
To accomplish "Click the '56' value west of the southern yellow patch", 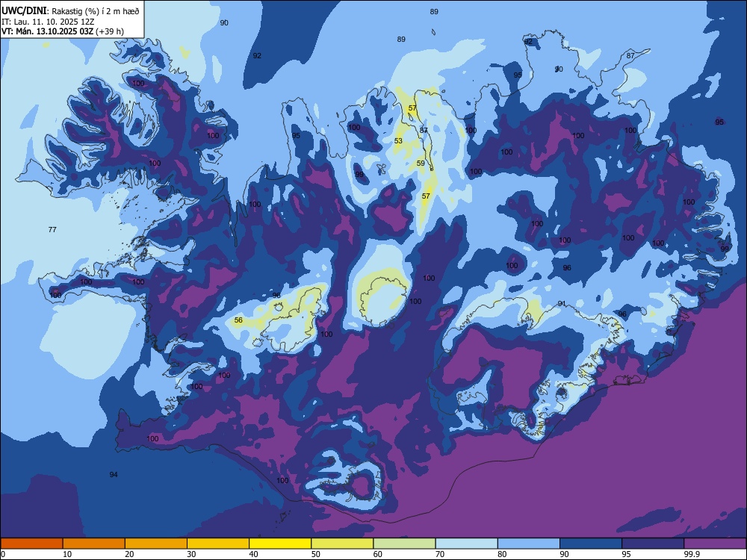I will pos(238,320).
